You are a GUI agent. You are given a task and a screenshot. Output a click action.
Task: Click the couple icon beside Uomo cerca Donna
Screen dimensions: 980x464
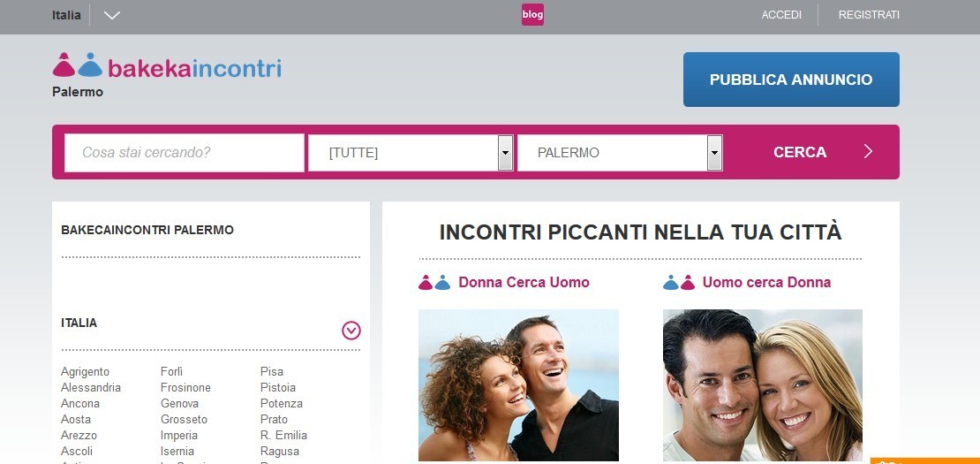(679, 283)
